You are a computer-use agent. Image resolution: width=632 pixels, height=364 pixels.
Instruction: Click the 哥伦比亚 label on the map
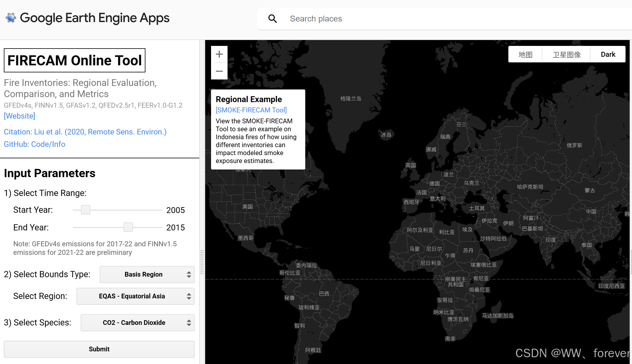tap(290, 273)
